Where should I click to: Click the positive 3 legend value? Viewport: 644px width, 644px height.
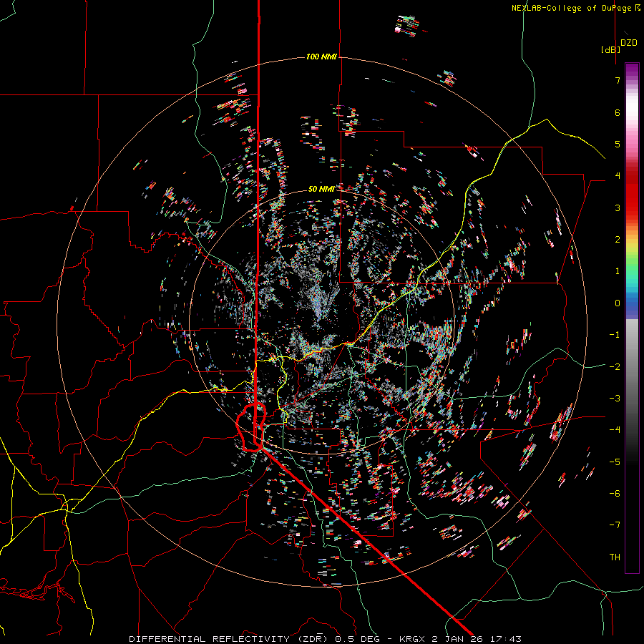(618, 208)
